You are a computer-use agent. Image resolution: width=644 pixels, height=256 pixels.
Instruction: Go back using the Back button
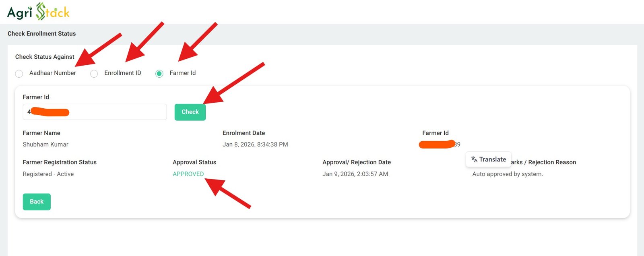(37, 202)
